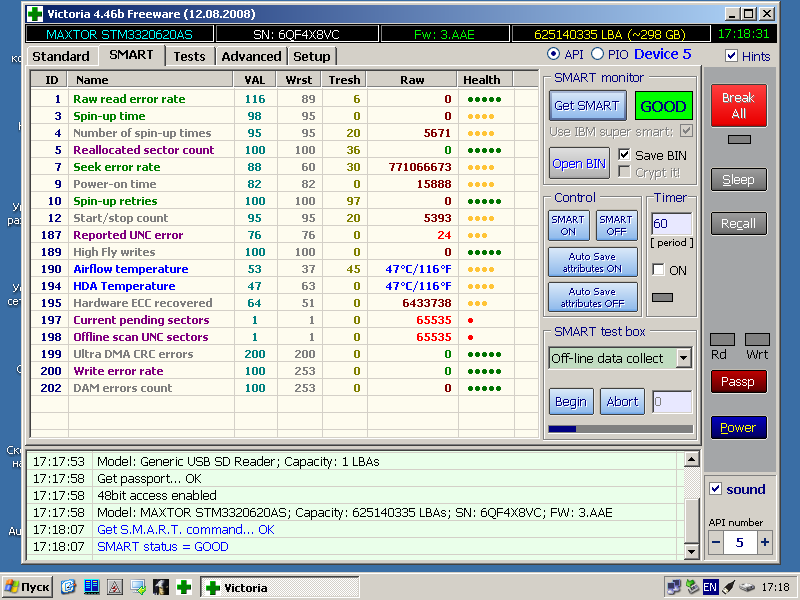
Task: Open Internet Explorer from Quick Launch
Action: click(69, 587)
